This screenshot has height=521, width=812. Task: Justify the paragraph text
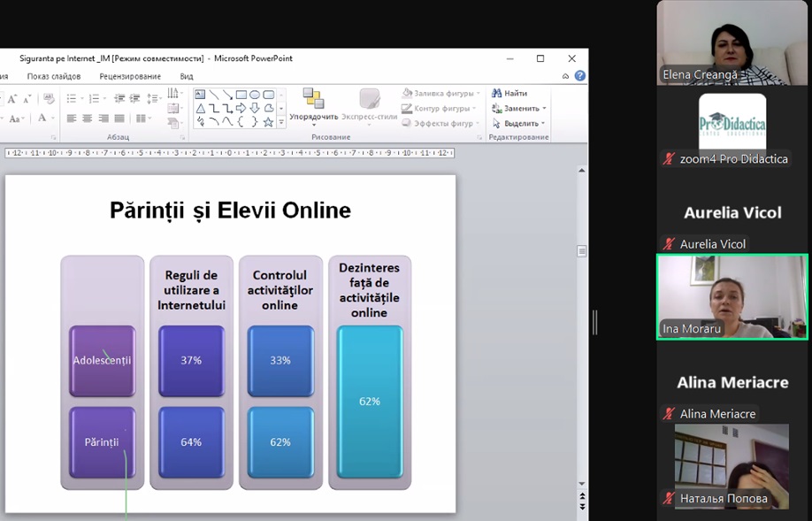119,119
